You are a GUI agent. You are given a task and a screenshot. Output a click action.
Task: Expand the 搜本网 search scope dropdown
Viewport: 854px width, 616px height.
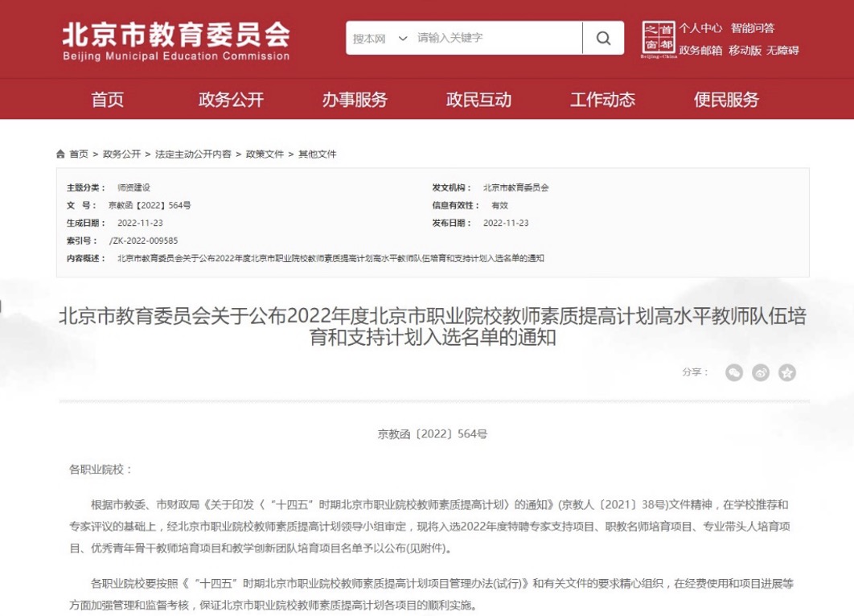pyautogui.click(x=380, y=39)
